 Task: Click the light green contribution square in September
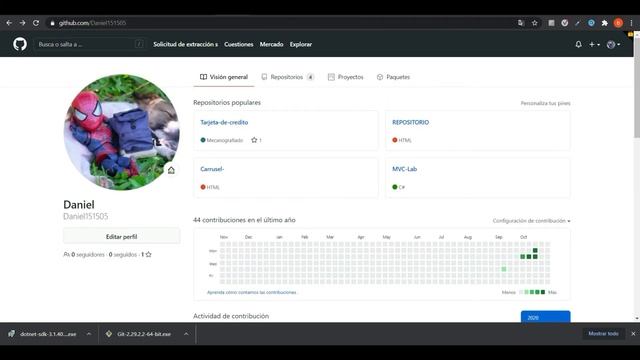(x=504, y=269)
